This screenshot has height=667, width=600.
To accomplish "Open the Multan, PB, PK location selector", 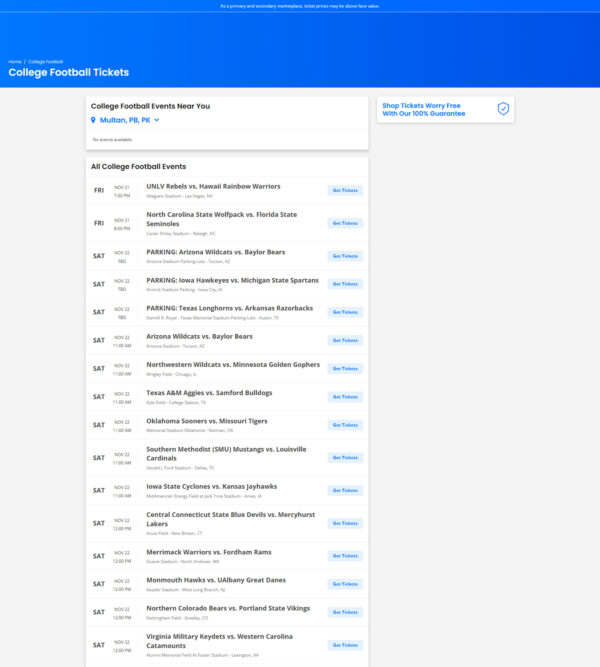I will (125, 120).
